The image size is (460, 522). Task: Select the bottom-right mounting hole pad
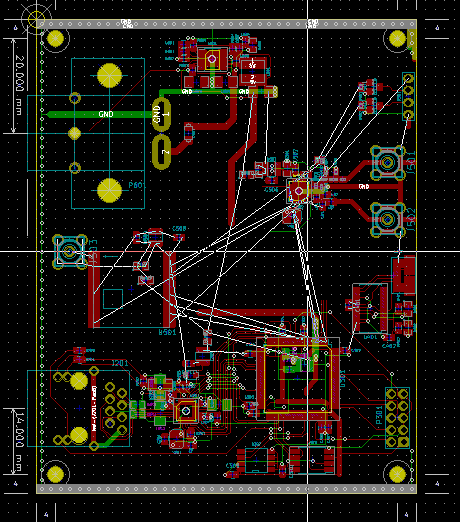pos(397,474)
